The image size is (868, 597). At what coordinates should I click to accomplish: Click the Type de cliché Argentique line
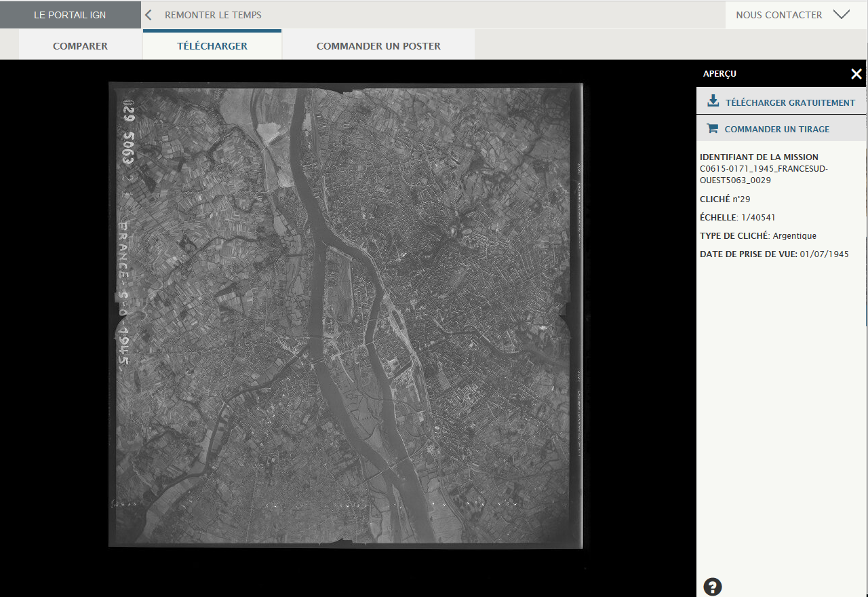(x=758, y=236)
